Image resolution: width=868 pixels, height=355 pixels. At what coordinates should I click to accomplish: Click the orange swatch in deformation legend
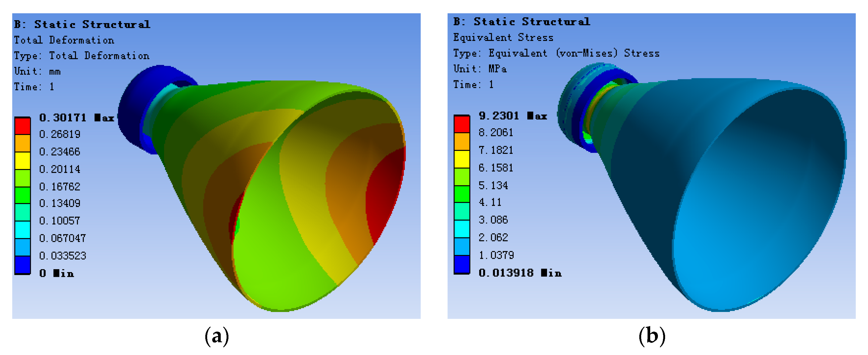[23, 143]
